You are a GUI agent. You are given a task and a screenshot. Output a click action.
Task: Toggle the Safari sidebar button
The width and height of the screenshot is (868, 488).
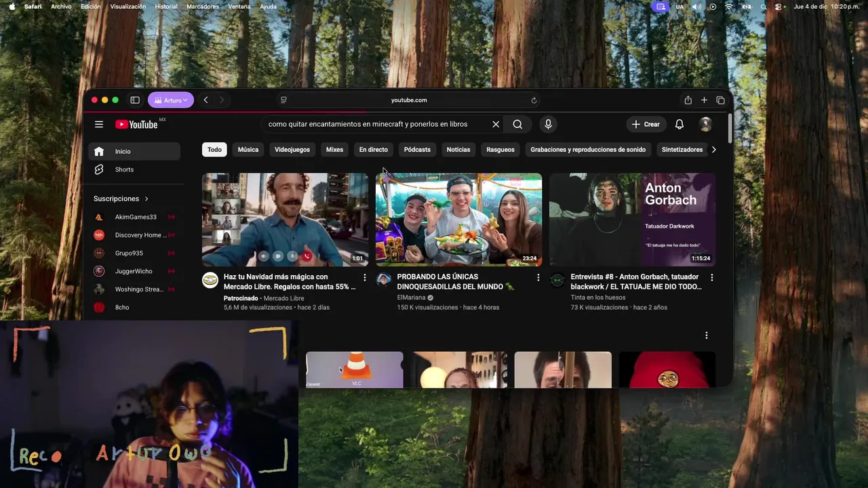[x=135, y=100]
